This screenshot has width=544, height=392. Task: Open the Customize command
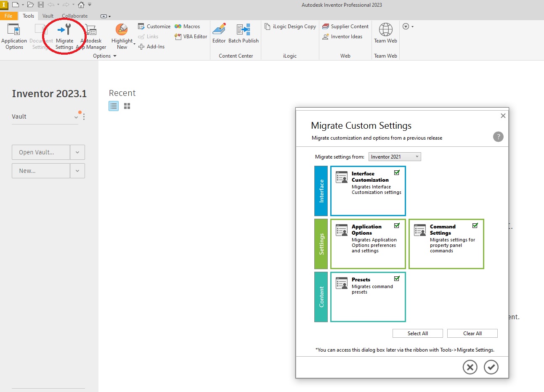coord(154,26)
